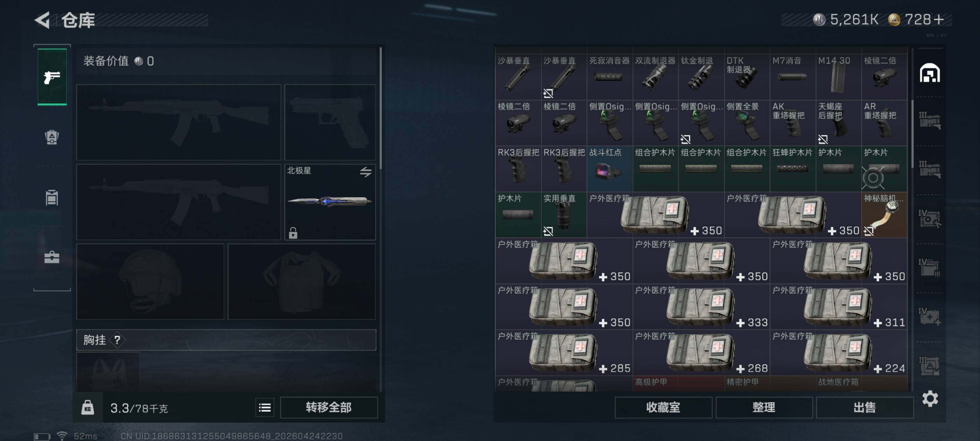Select the 战斗红点 sight item

point(610,169)
